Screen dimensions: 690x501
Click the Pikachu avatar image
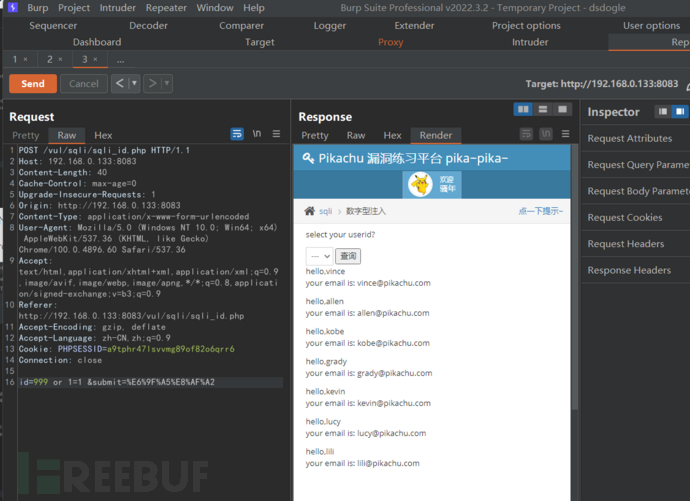coord(420,184)
